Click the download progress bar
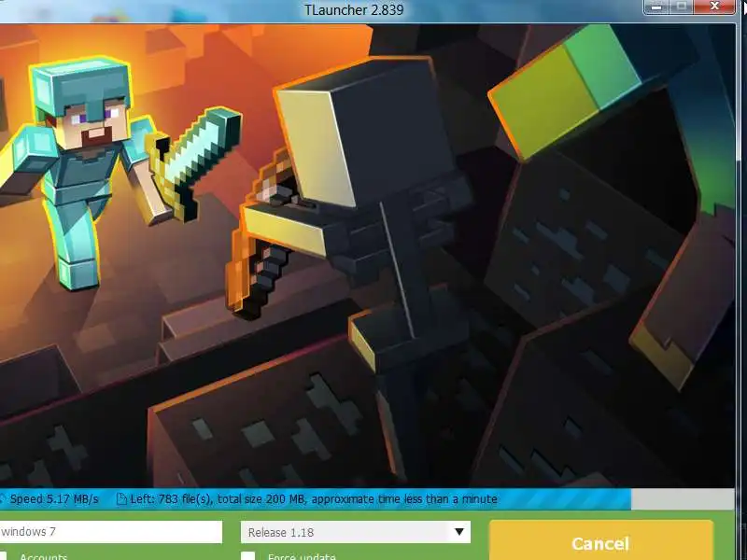The image size is (747, 560). pyautogui.click(x=367, y=499)
